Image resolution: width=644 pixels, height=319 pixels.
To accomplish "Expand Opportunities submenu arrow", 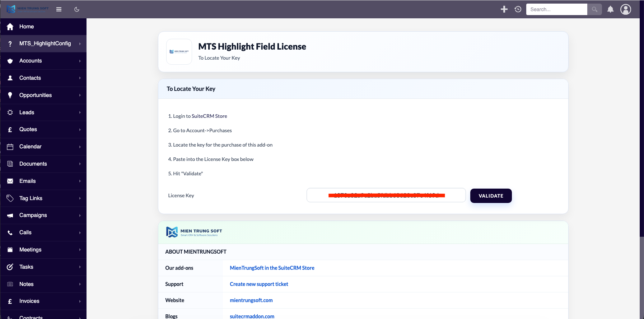I will point(80,95).
